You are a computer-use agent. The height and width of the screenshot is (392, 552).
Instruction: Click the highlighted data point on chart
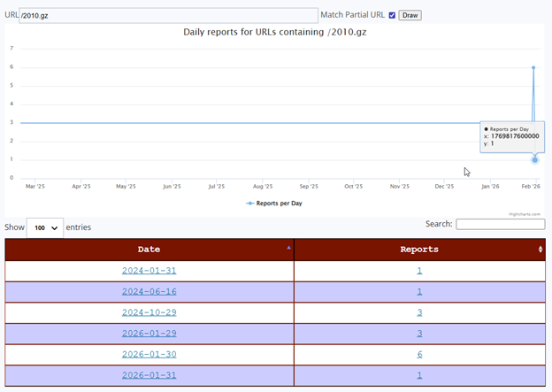(x=535, y=159)
